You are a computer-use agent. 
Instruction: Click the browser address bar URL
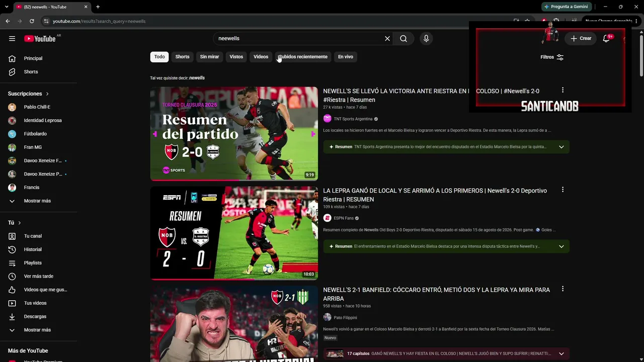[x=99, y=21]
